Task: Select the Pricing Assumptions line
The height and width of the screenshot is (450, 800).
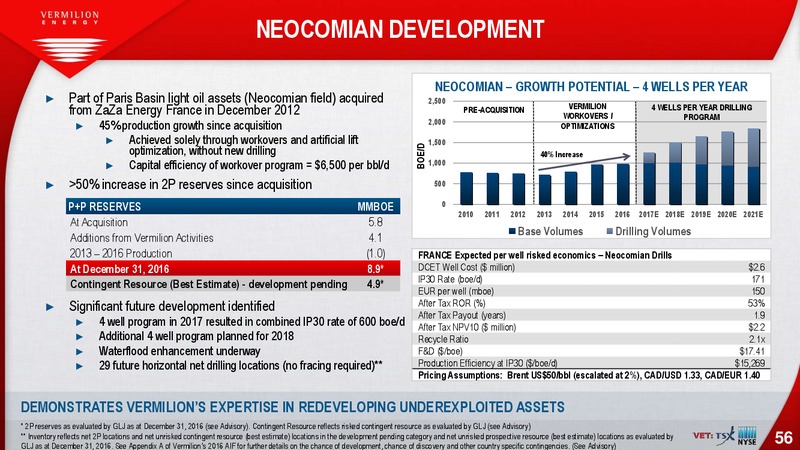Action: [589, 375]
